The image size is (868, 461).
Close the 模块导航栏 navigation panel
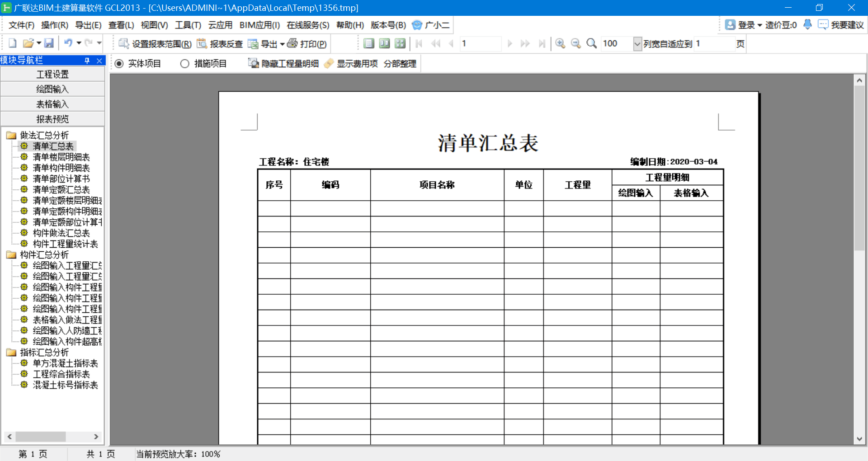coord(99,60)
